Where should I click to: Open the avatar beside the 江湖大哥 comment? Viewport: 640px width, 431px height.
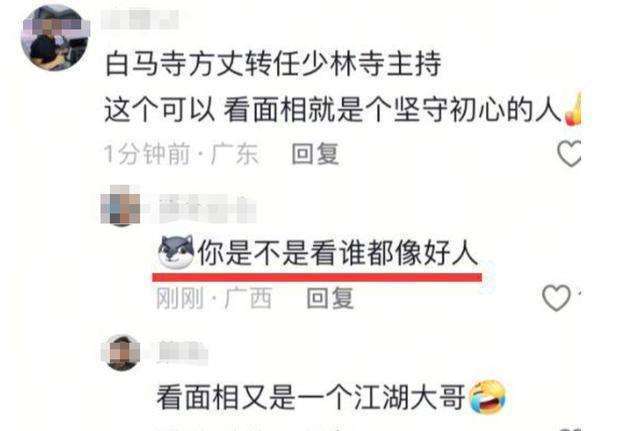pyautogui.click(x=121, y=352)
